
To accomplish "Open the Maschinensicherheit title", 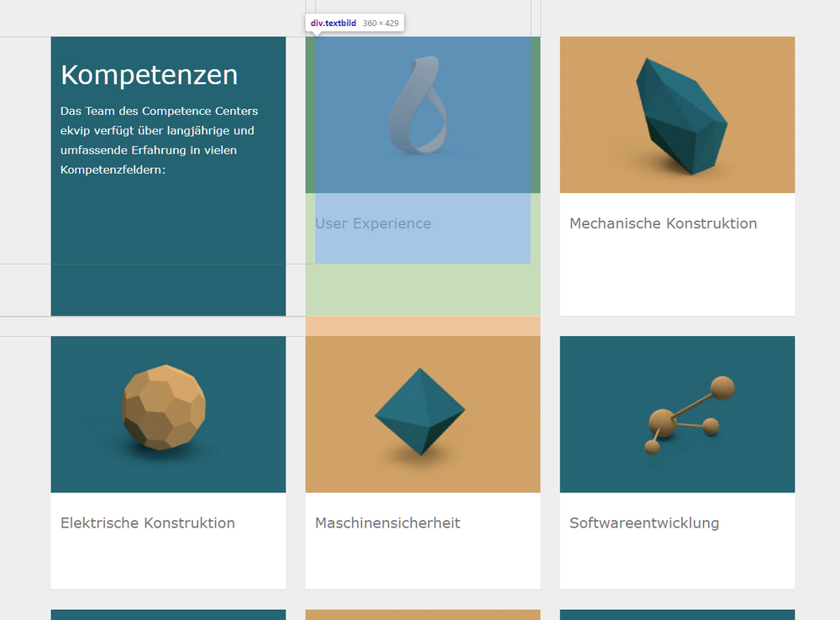I will point(387,523).
